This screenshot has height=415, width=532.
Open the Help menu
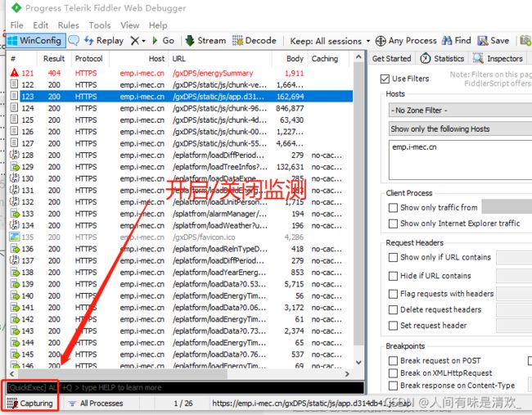[158, 25]
